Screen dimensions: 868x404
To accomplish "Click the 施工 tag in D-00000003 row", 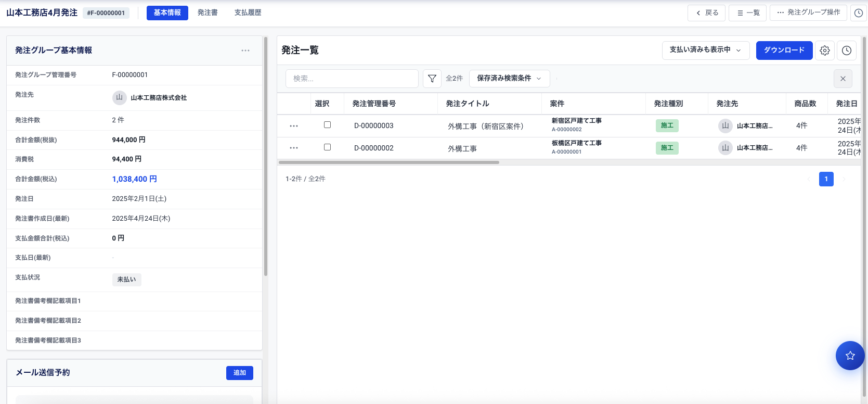I will pyautogui.click(x=667, y=125).
